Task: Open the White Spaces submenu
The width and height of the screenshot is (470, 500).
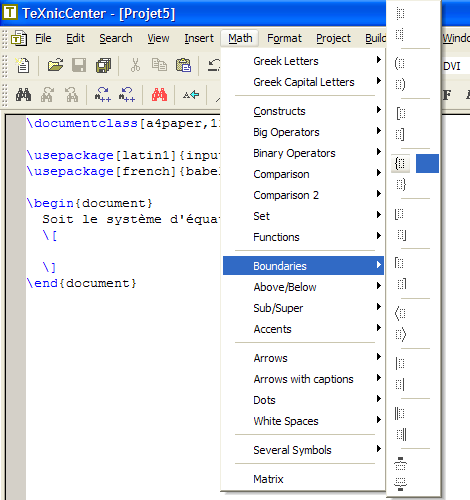Action: [x=303, y=421]
